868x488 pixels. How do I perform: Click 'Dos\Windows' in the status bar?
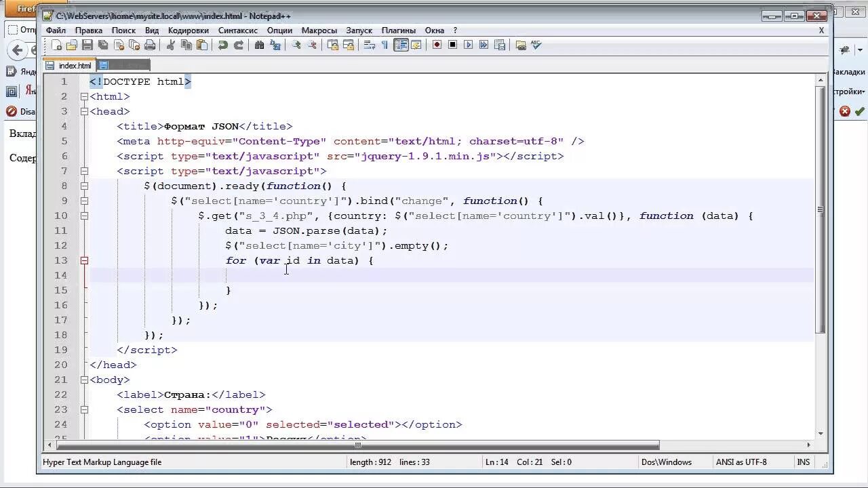(x=667, y=462)
